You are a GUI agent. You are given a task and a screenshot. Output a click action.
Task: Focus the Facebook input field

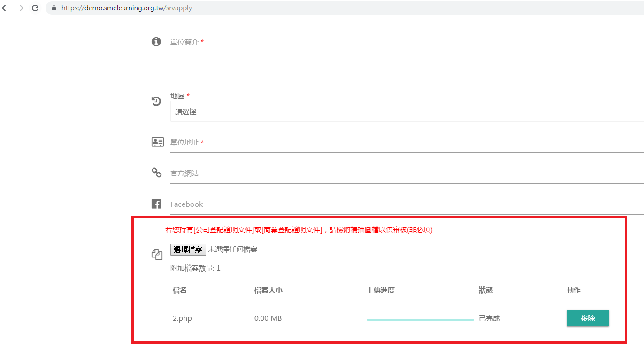click(x=407, y=204)
